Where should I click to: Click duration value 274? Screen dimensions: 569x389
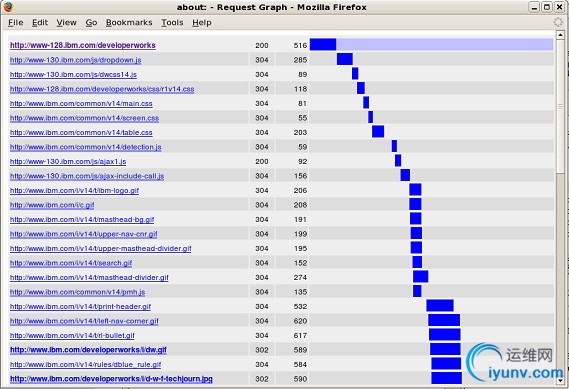(x=300, y=278)
